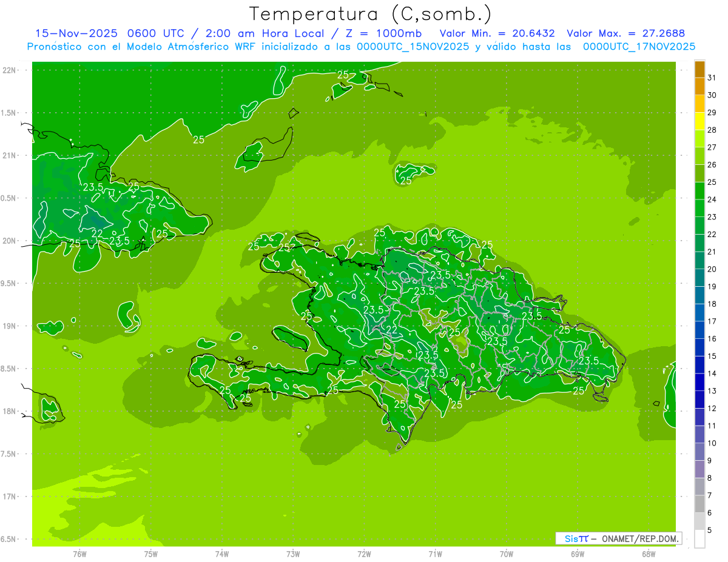Pick the lime legend swatch between 27 and 28
Screen dimensions: 728x562
pyautogui.click(x=699, y=139)
